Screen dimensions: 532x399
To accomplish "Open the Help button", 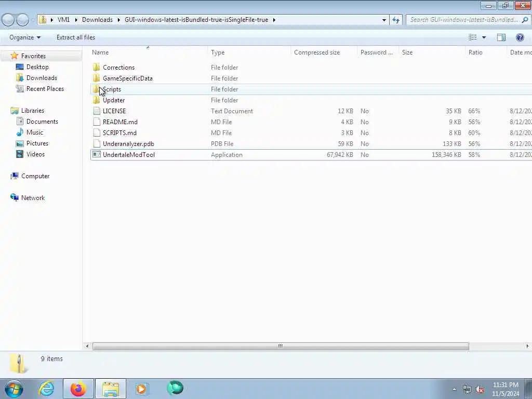I will pyautogui.click(x=520, y=37).
